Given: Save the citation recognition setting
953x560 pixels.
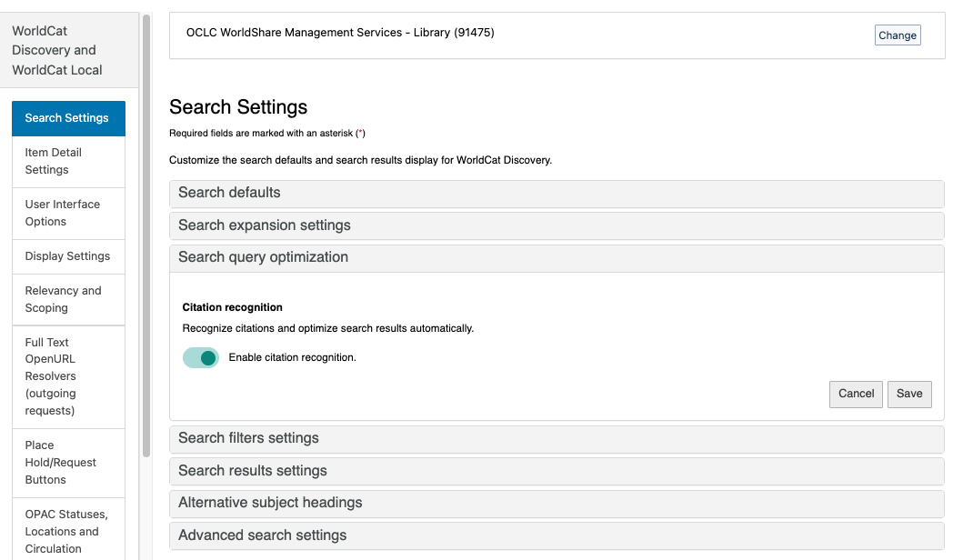Looking at the screenshot, I should (x=909, y=395).
